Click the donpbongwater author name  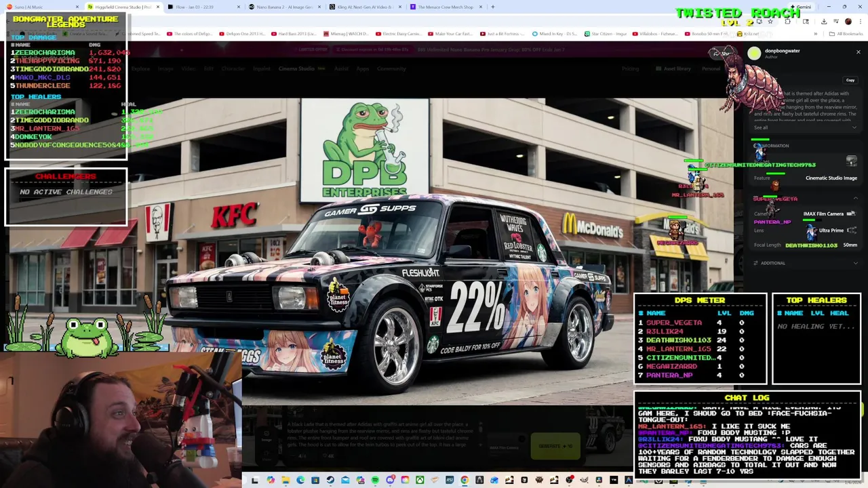click(782, 51)
